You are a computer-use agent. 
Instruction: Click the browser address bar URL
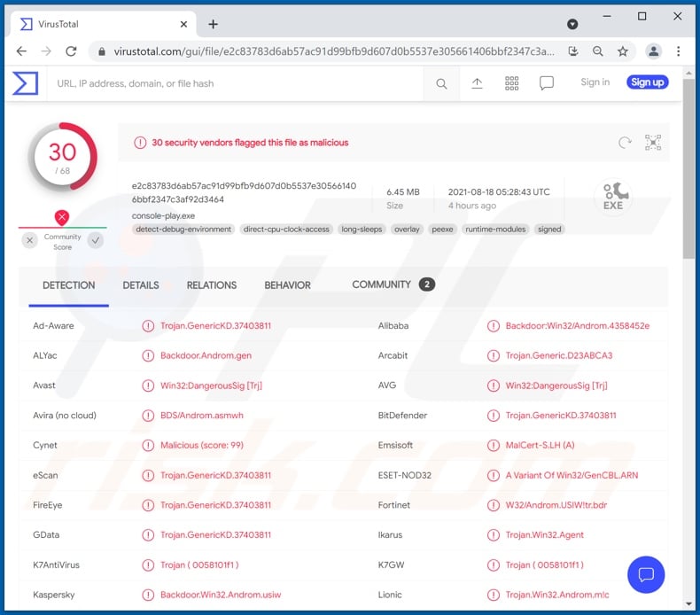[x=334, y=51]
